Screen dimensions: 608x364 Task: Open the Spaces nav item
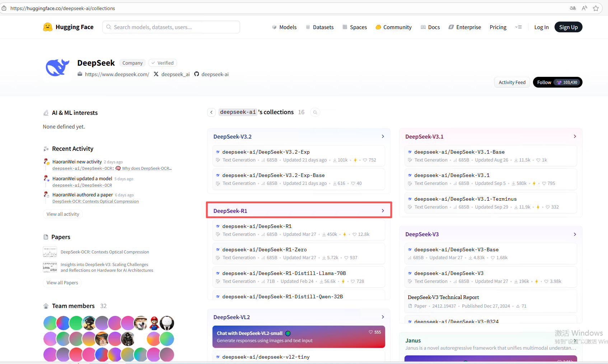click(x=355, y=27)
